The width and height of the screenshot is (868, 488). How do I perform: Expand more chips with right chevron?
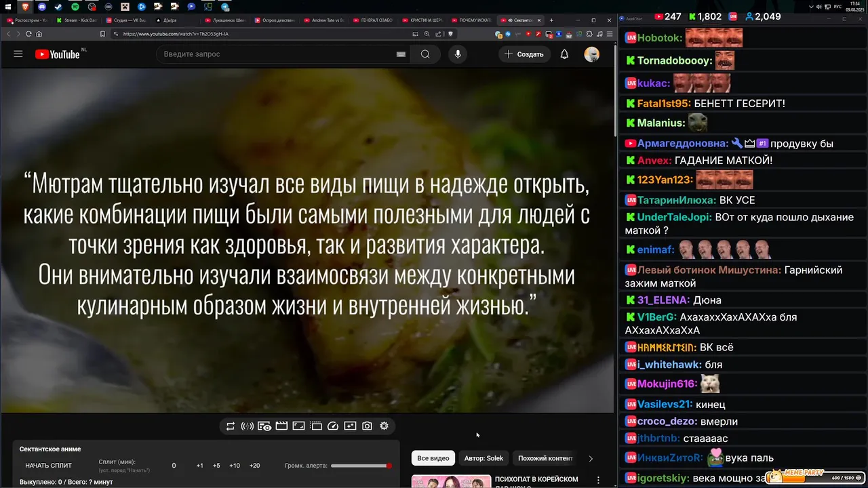click(591, 459)
